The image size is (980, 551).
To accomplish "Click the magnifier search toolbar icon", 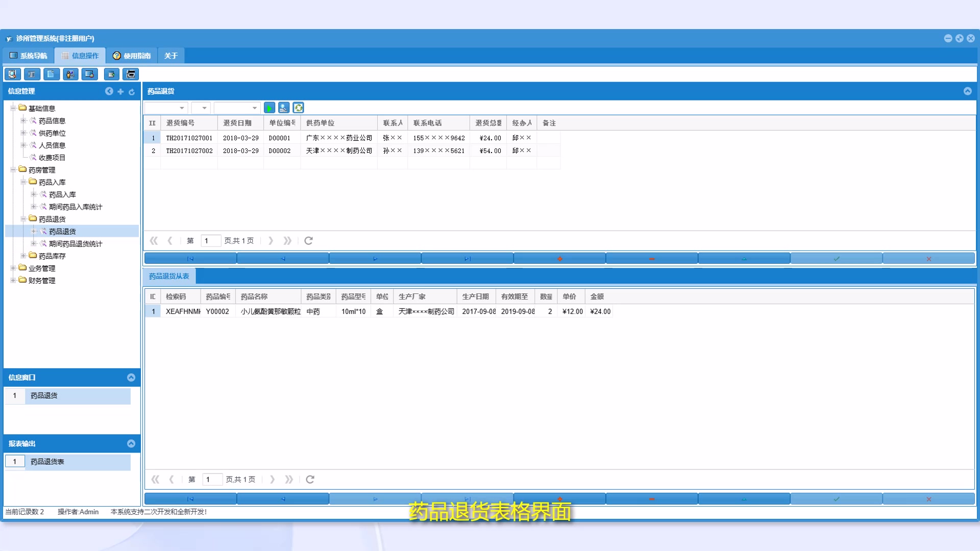I will 12,74.
